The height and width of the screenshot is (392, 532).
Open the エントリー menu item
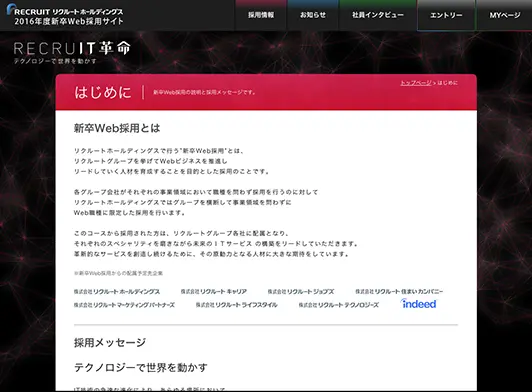[446, 15]
